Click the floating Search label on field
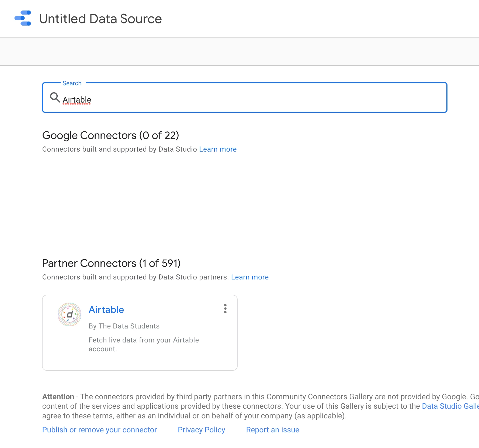This screenshot has height=448, width=479. pyautogui.click(x=72, y=83)
